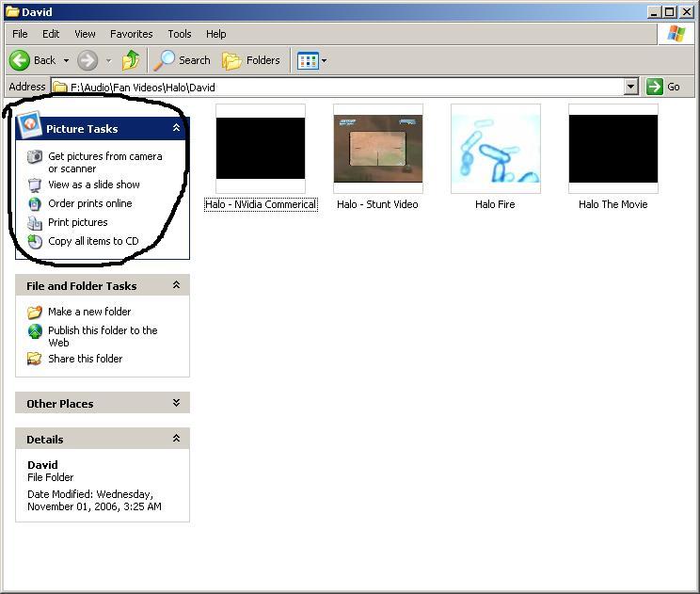Open the Tools menu
This screenshot has height=594, width=700.
(x=180, y=34)
